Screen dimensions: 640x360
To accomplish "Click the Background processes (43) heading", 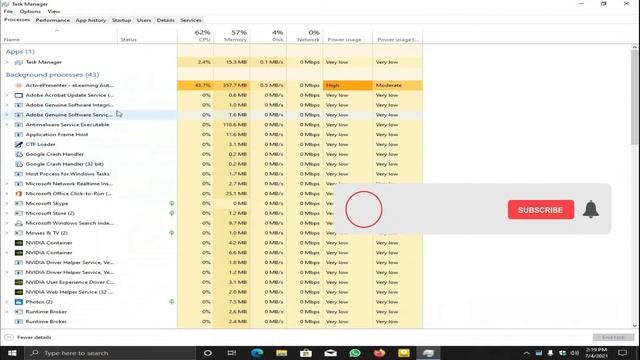I will tap(52, 75).
